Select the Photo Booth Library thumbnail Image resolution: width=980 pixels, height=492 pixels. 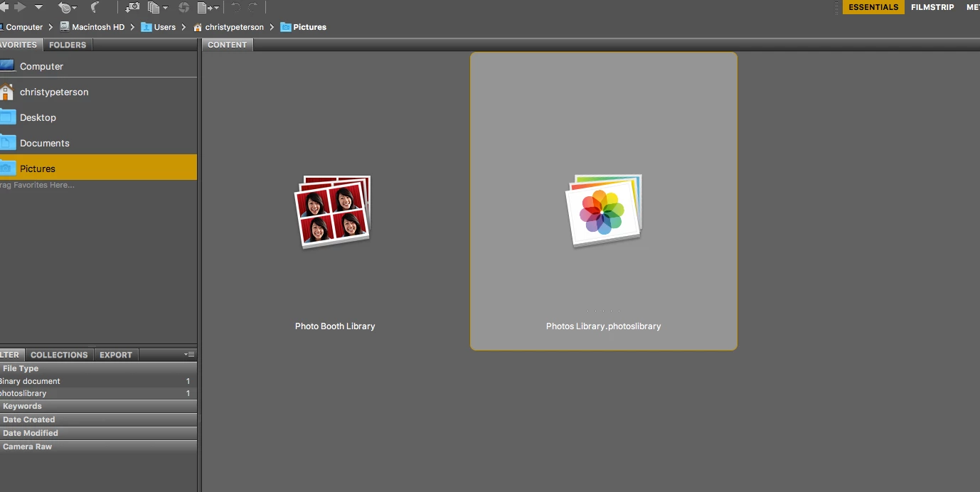tap(332, 212)
